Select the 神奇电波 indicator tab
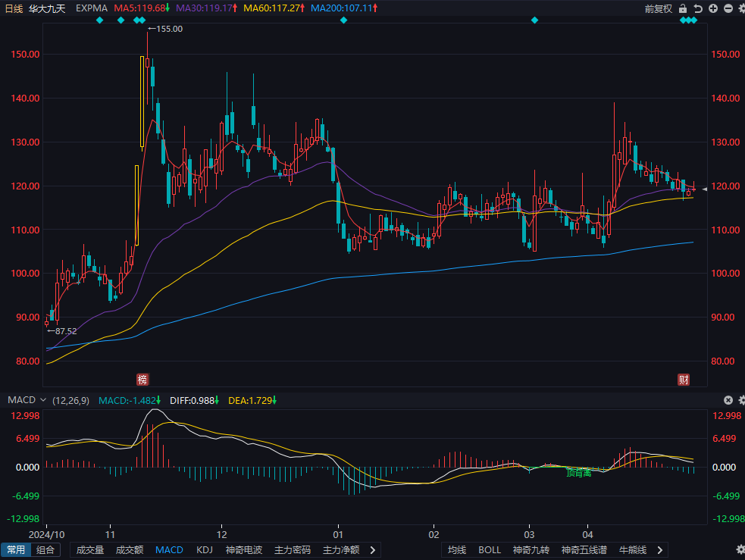The height and width of the screenshot is (560, 745). tap(244, 549)
